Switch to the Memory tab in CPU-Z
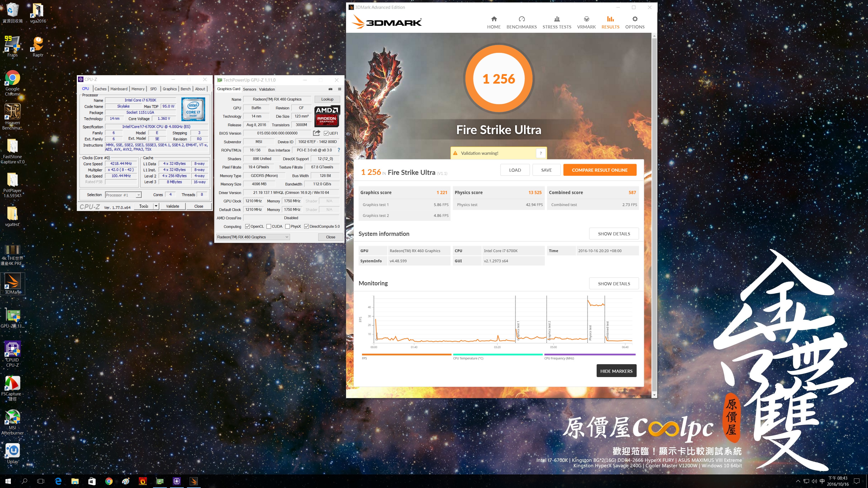This screenshot has width=868, height=488. pyautogui.click(x=138, y=89)
